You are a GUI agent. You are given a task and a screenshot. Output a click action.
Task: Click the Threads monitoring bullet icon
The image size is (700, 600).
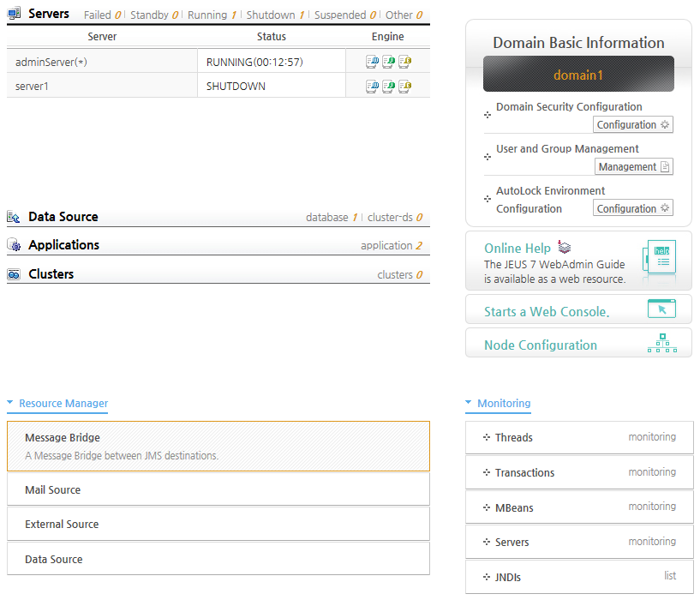tap(487, 437)
